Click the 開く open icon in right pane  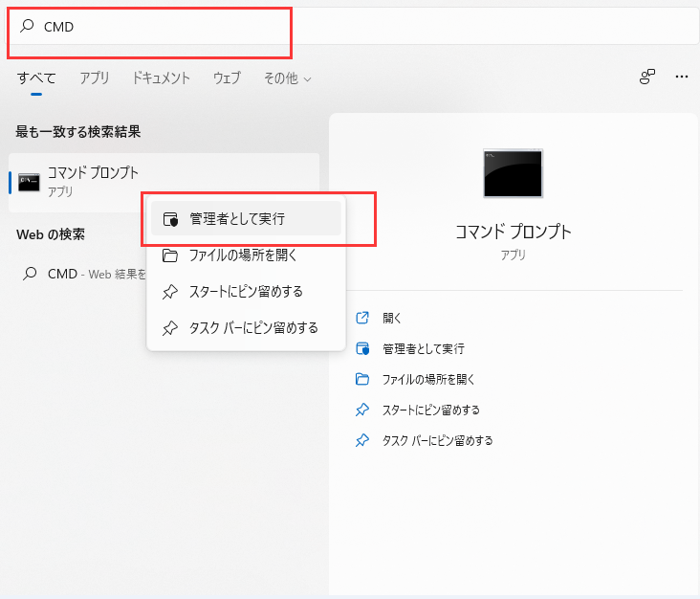click(x=362, y=318)
